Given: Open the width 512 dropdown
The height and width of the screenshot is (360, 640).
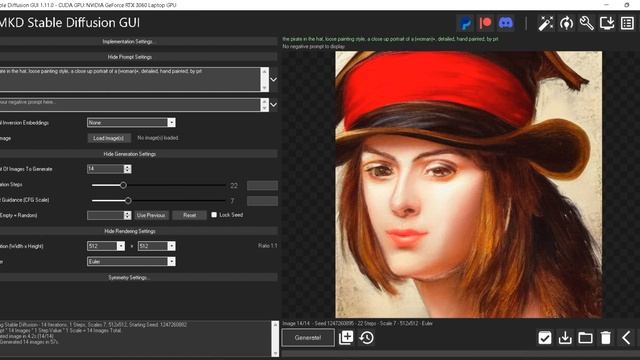Looking at the screenshot, I should (106, 246).
